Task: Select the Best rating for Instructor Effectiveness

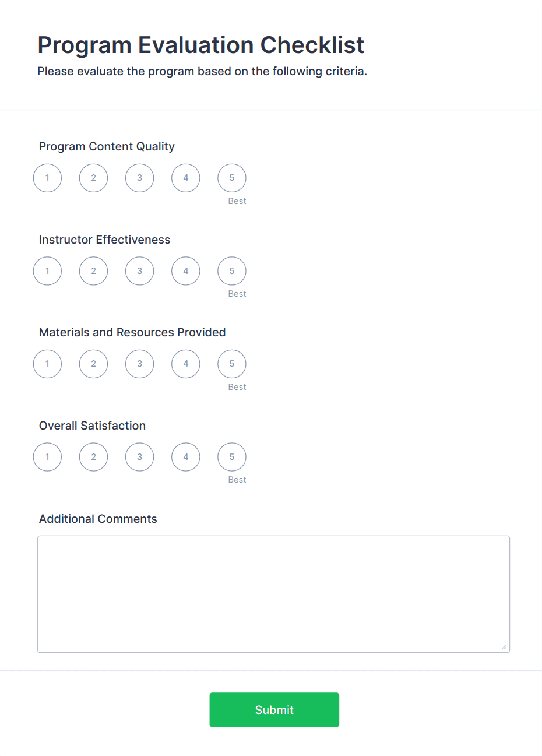Action: coord(231,270)
